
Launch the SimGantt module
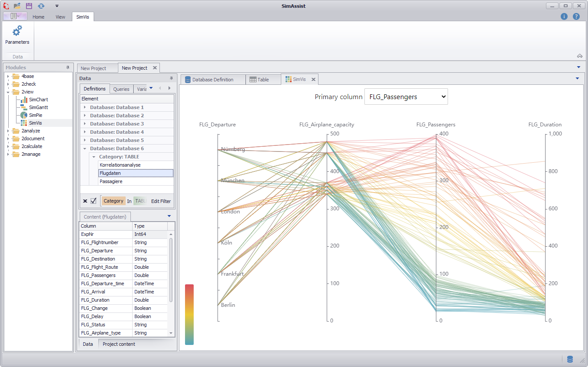38,107
